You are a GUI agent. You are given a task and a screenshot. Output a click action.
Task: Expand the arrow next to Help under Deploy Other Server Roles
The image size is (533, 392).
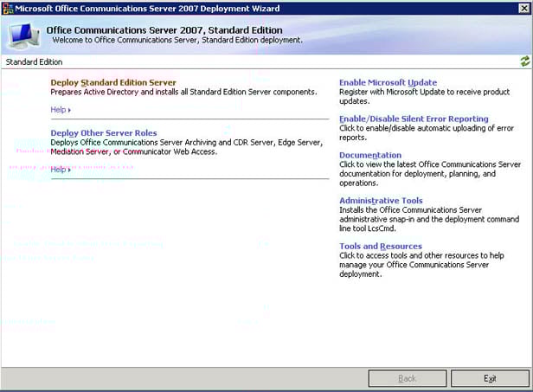tap(69, 170)
